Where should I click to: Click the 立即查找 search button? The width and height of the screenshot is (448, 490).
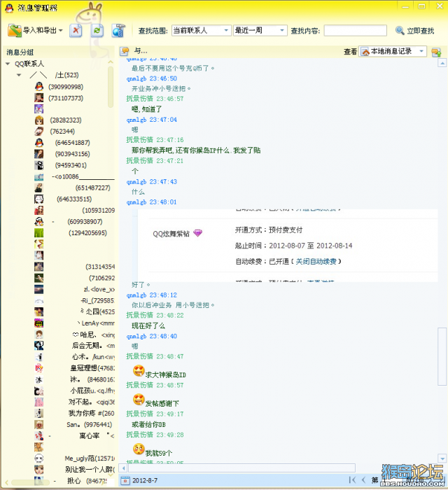tap(415, 31)
